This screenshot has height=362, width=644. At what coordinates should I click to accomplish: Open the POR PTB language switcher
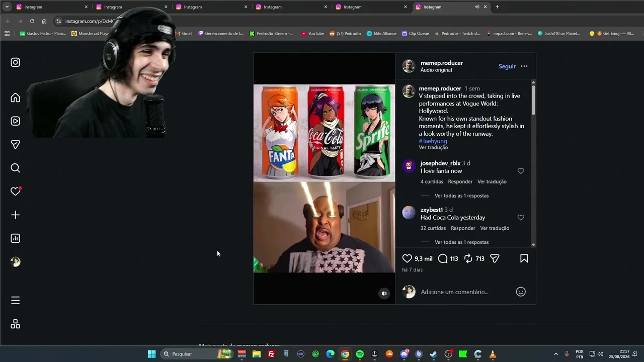click(580, 354)
